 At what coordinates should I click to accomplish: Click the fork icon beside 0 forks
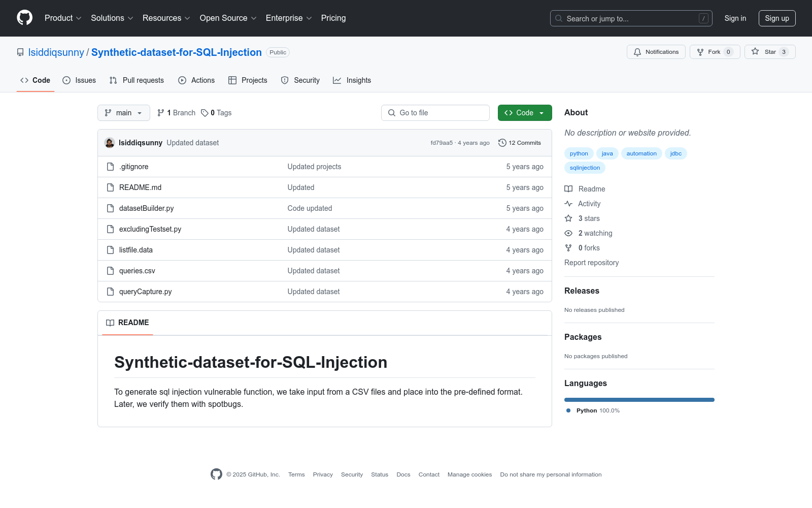pos(568,248)
